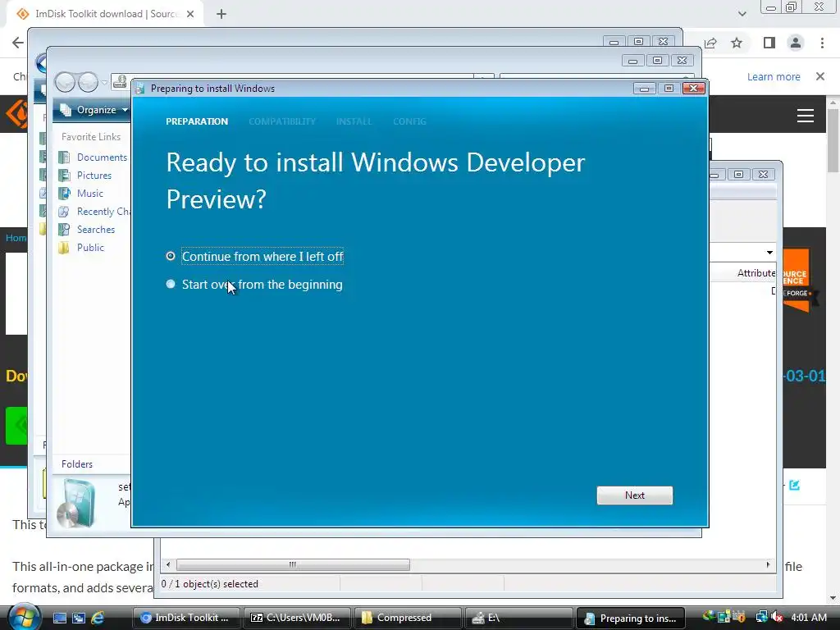Image resolution: width=840 pixels, height=630 pixels.
Task: Open the INSTALL step tab
Action: pyautogui.click(x=354, y=121)
